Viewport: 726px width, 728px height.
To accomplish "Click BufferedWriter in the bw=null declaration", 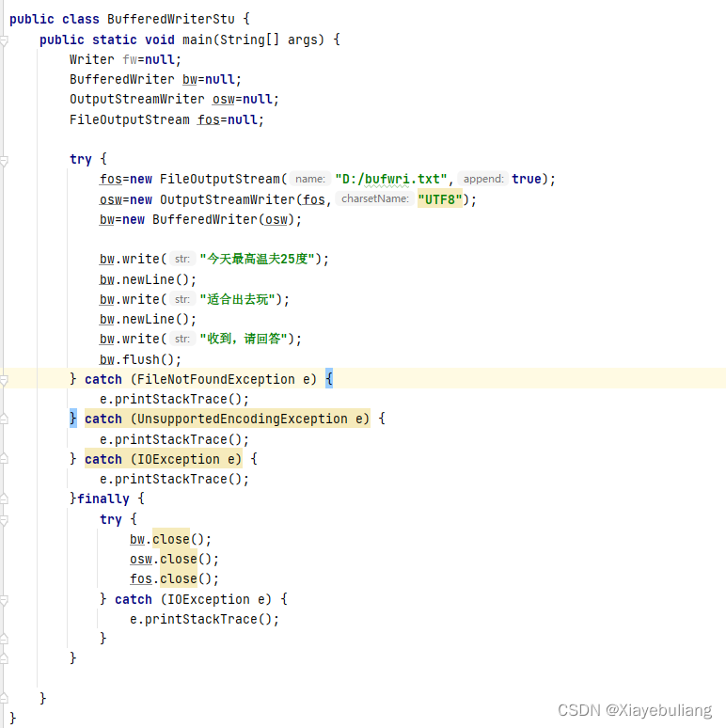I will [122, 79].
